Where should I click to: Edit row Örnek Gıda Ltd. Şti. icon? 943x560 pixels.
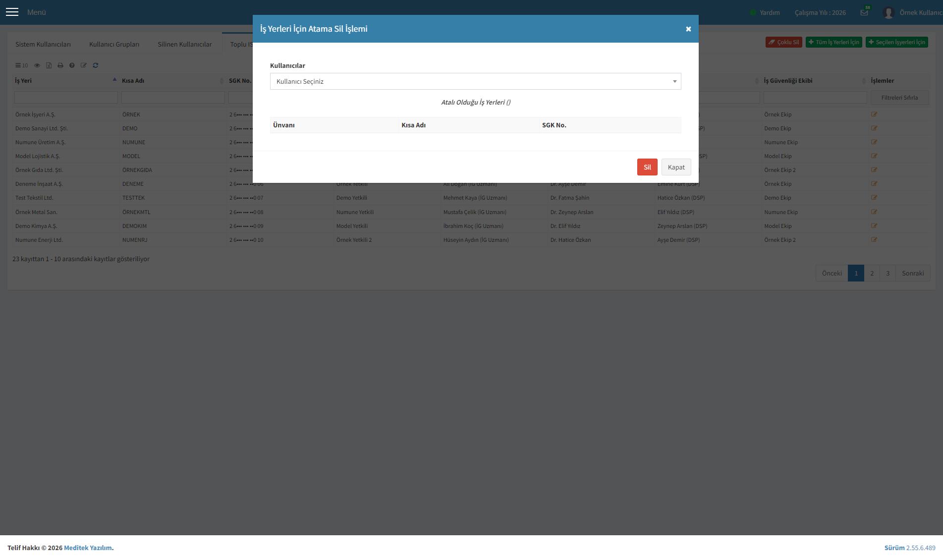[874, 170]
